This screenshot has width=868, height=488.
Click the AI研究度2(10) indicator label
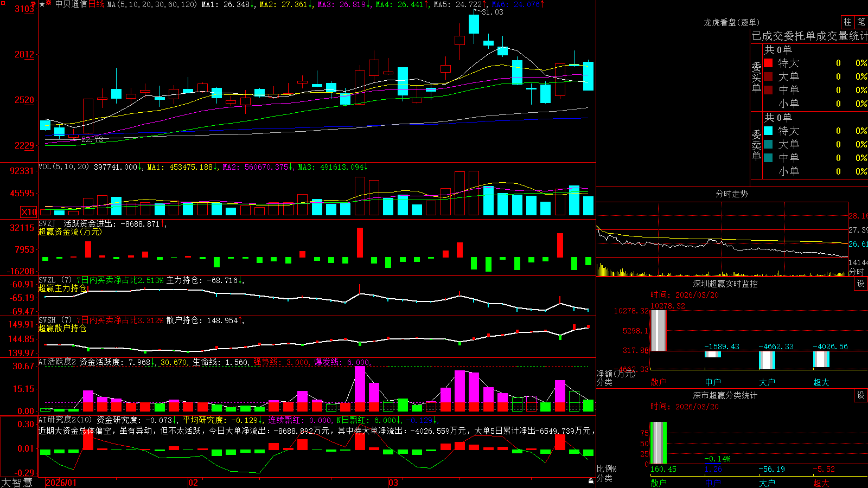(65, 420)
